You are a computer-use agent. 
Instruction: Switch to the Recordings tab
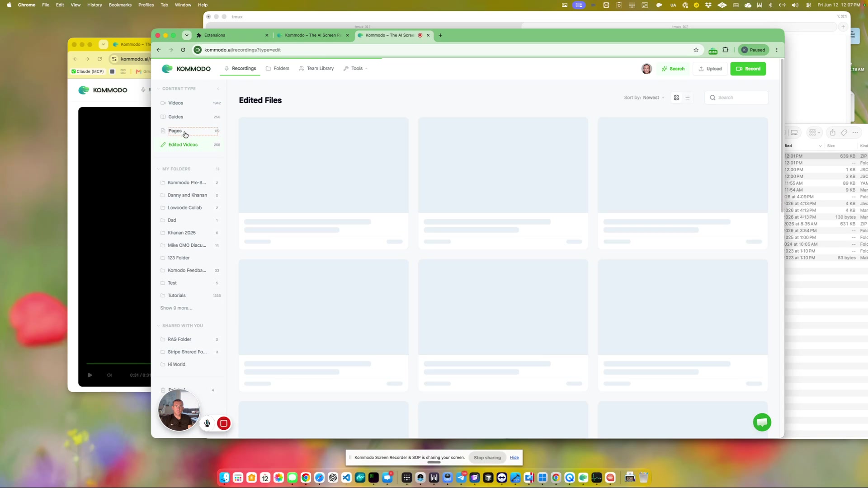241,69
